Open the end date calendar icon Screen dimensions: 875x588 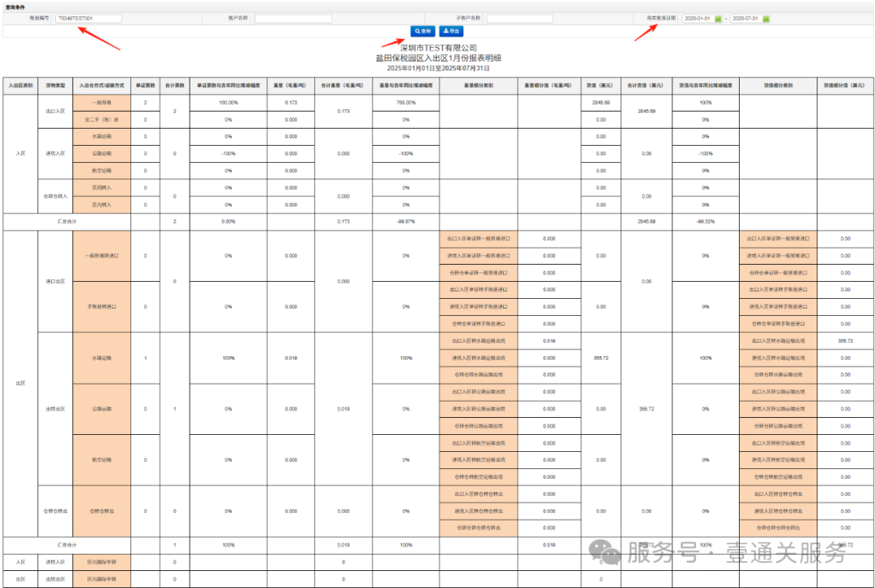click(766, 19)
